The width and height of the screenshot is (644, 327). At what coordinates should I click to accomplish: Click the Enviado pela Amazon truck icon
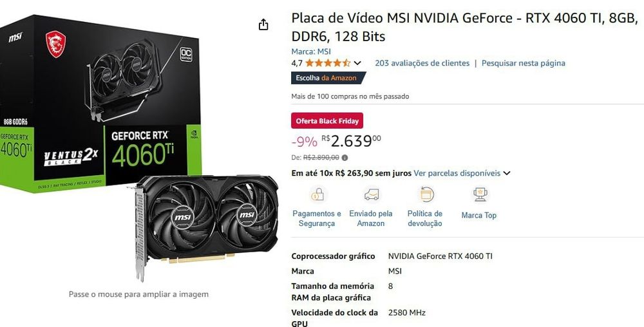tap(372, 194)
